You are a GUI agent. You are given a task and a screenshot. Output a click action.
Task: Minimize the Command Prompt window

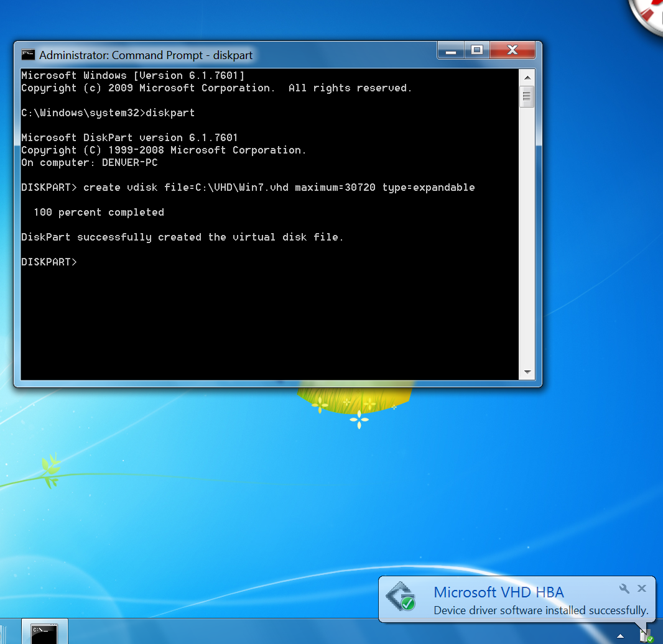pos(451,50)
